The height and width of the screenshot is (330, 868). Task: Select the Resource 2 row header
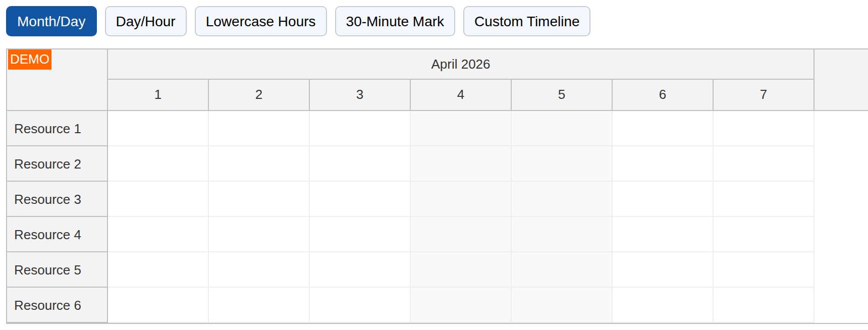point(48,164)
